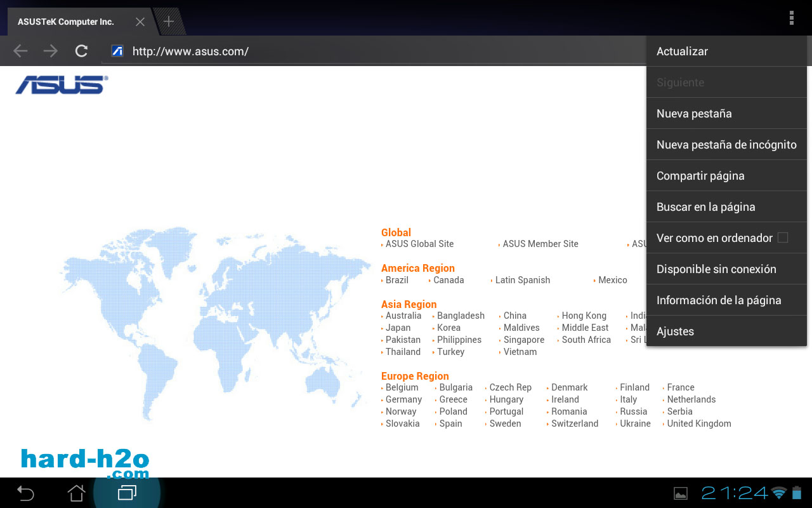Open the ASUS Global Site link

[419, 244]
